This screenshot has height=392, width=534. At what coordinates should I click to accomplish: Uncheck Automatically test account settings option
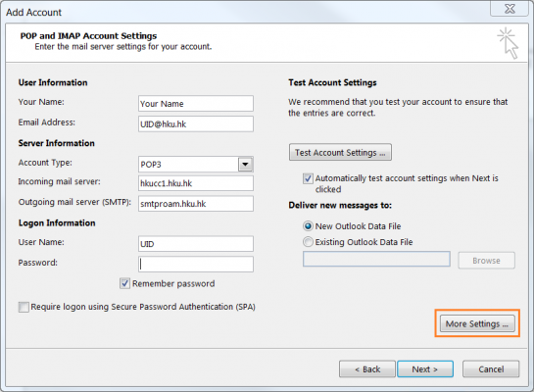click(x=308, y=178)
